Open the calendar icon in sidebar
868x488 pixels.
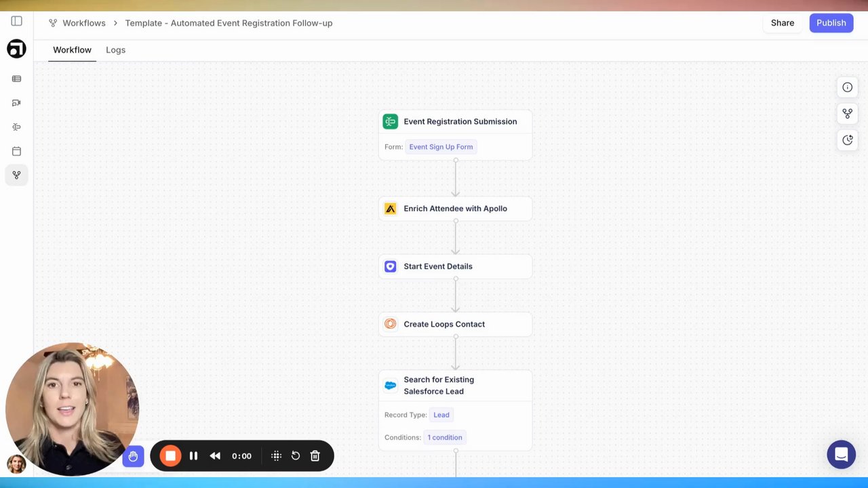[x=16, y=151]
